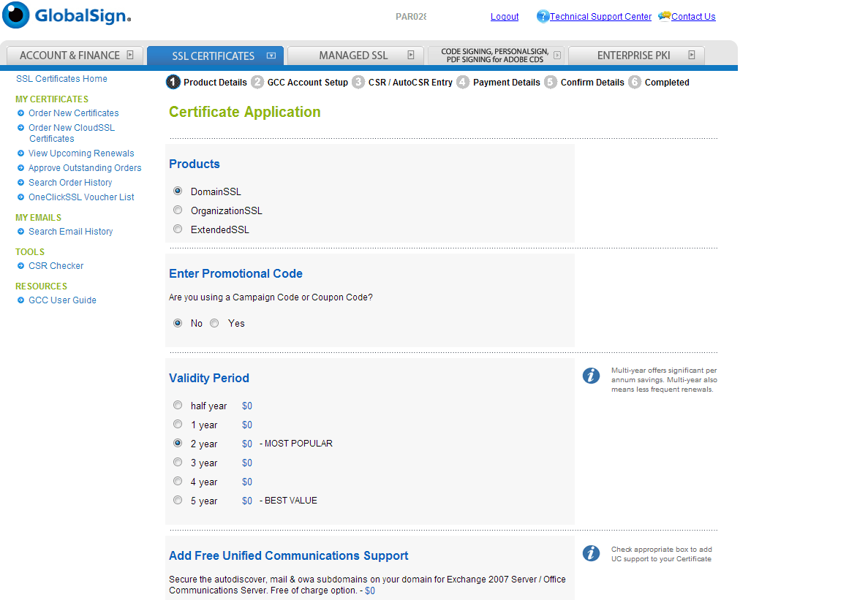The height and width of the screenshot is (600, 868).
Task: Click bullet icon beside Search Order History
Action: pos(20,182)
